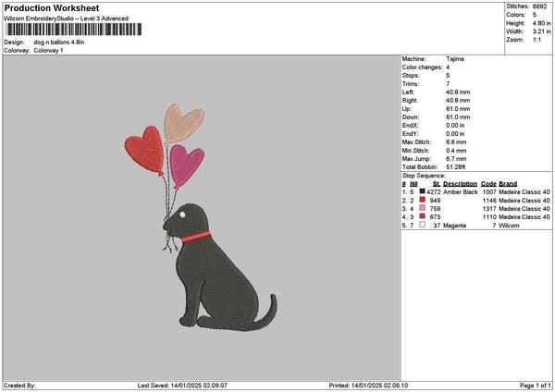555x392 pixels.
Task: Click the Code column header
Action: pos(488,184)
